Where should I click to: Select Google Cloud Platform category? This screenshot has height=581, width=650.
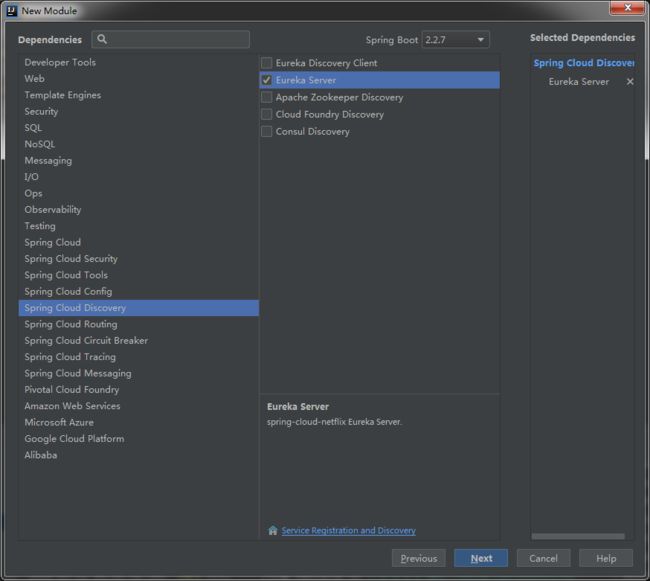[x=139, y=439]
